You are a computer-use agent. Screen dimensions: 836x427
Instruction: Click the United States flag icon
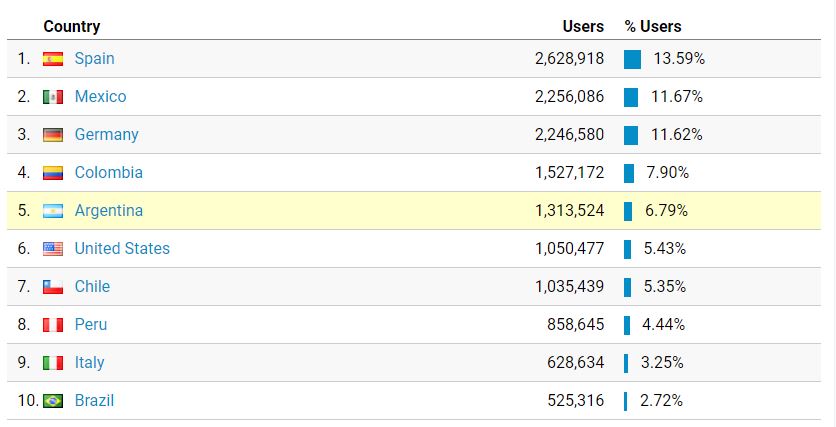53,249
